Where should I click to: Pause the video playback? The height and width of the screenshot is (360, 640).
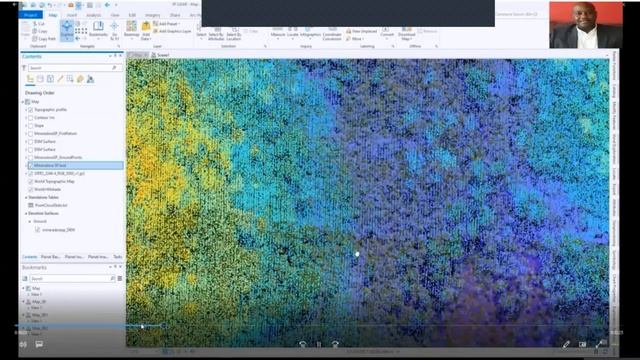click(x=319, y=345)
